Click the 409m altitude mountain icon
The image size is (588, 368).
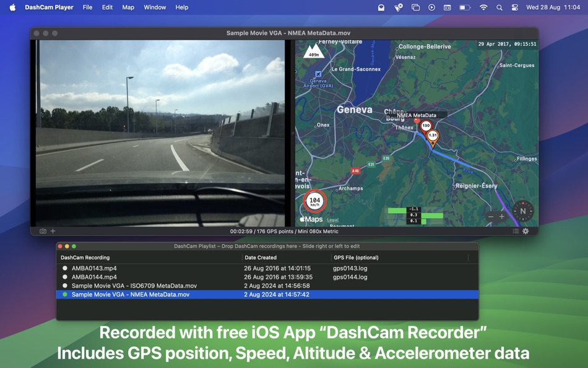click(314, 51)
